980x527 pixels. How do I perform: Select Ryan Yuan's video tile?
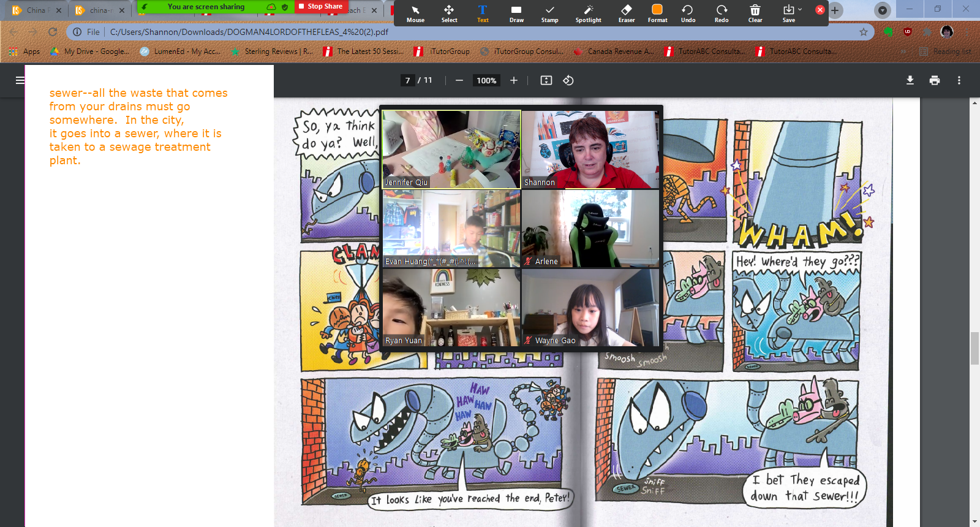tap(451, 308)
